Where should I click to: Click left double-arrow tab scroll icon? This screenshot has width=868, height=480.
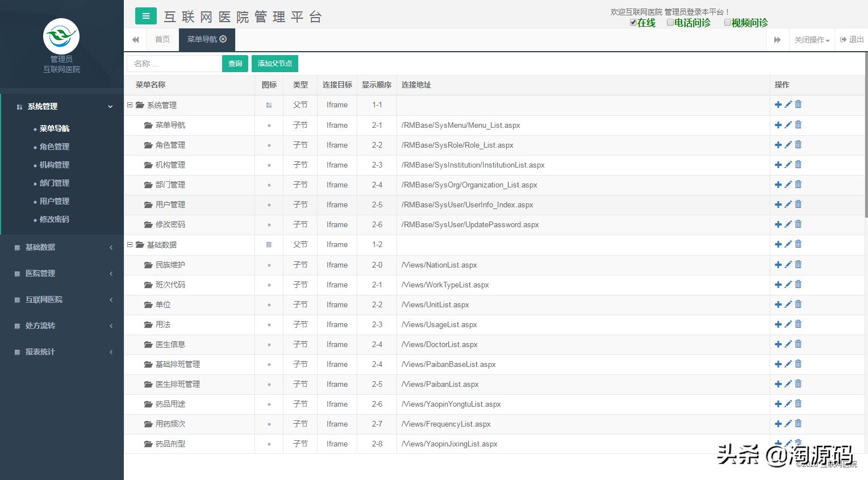[x=135, y=40]
